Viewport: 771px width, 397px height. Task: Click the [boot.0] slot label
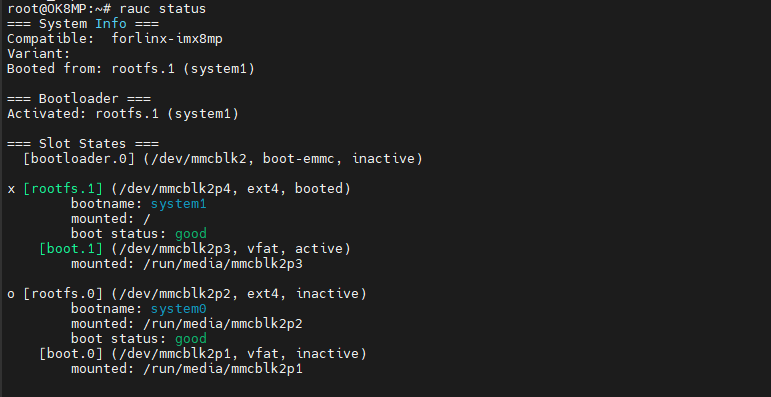[x=71, y=354]
